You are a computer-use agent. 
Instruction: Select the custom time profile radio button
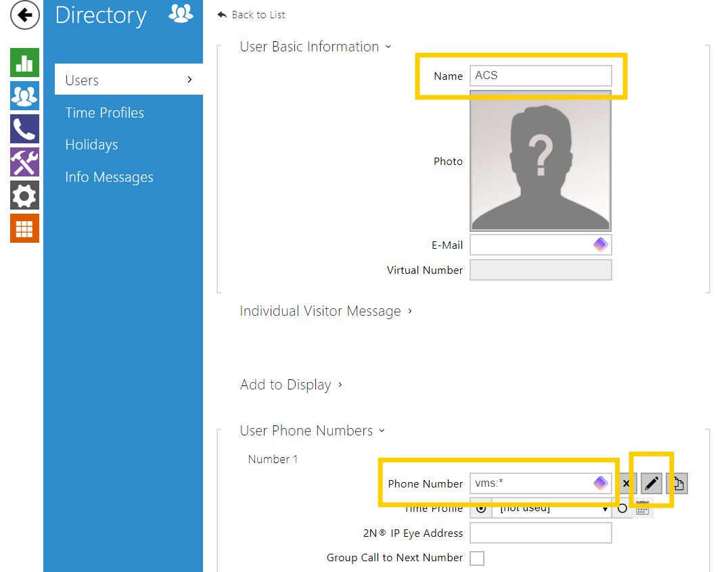pos(622,508)
